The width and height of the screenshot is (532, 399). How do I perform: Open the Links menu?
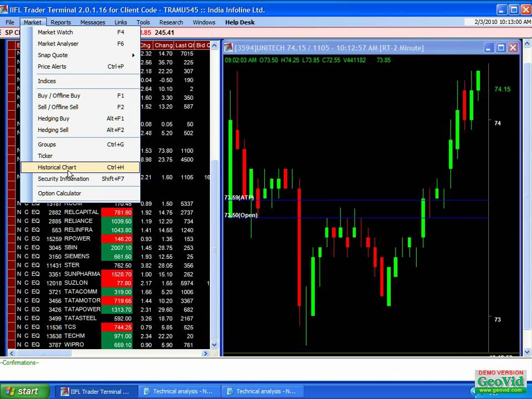pos(121,22)
